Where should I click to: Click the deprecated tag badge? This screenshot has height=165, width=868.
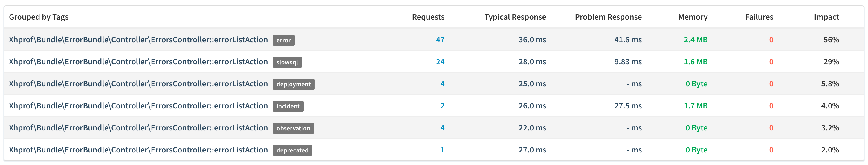293,150
